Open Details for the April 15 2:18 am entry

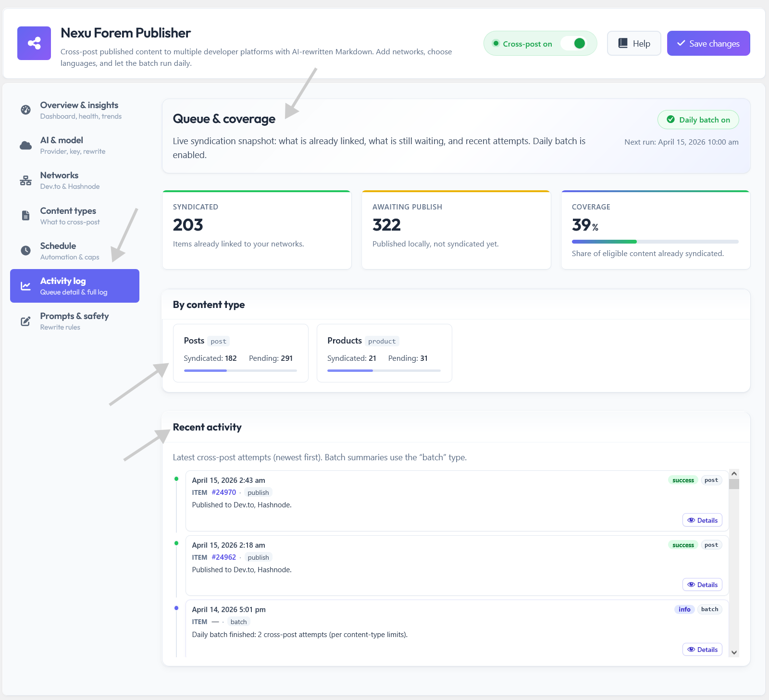point(702,585)
